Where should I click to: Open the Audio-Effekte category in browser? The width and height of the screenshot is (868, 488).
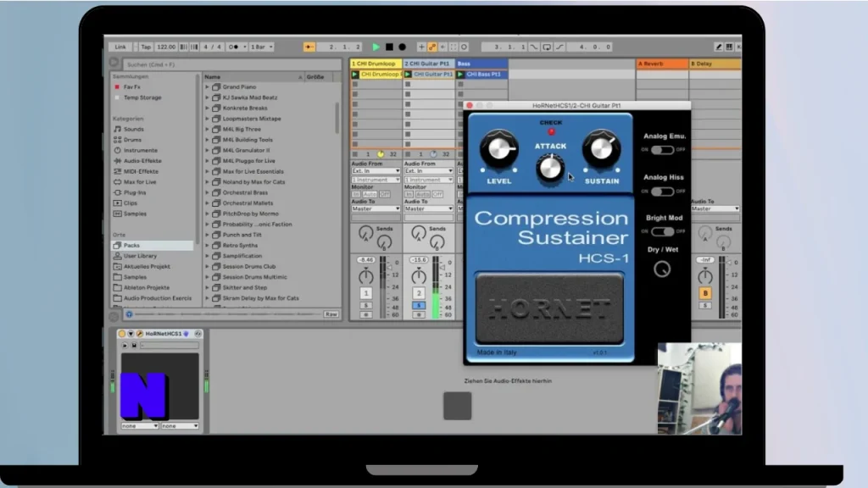(x=142, y=160)
